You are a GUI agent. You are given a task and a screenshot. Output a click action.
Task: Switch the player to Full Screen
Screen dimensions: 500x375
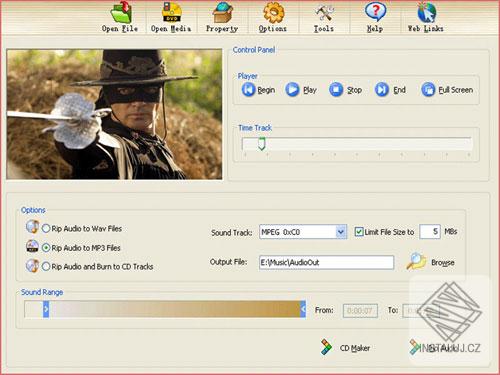coord(428,90)
